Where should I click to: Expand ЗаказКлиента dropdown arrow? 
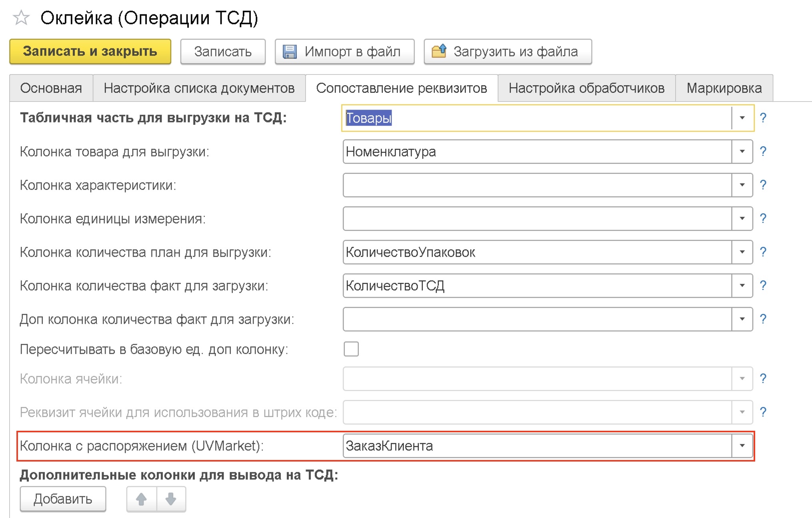point(742,446)
